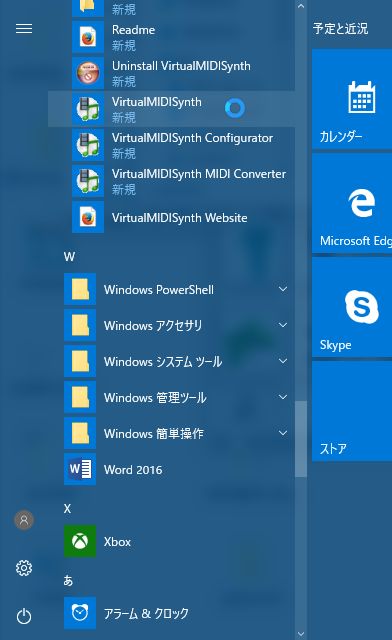The image size is (392, 640).
Task: Click the Windows アクセサリ folder icon
Action: pyautogui.click(x=80, y=325)
